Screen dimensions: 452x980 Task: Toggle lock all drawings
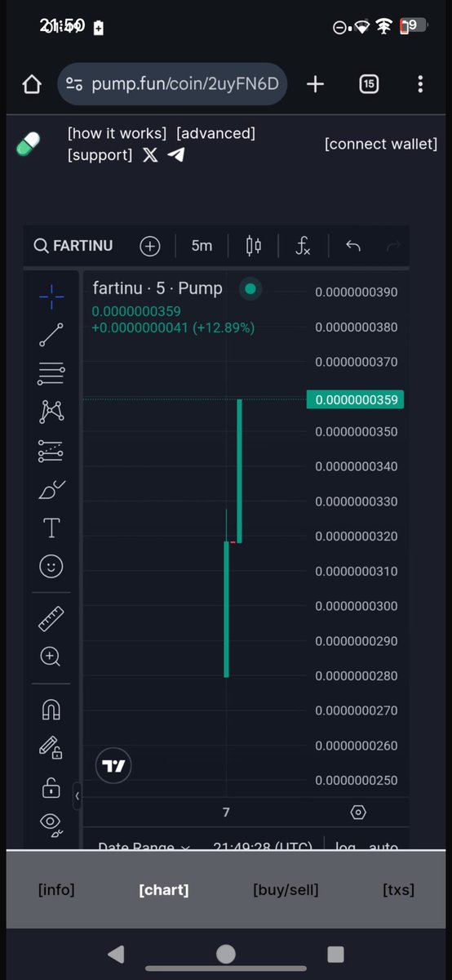(51, 787)
